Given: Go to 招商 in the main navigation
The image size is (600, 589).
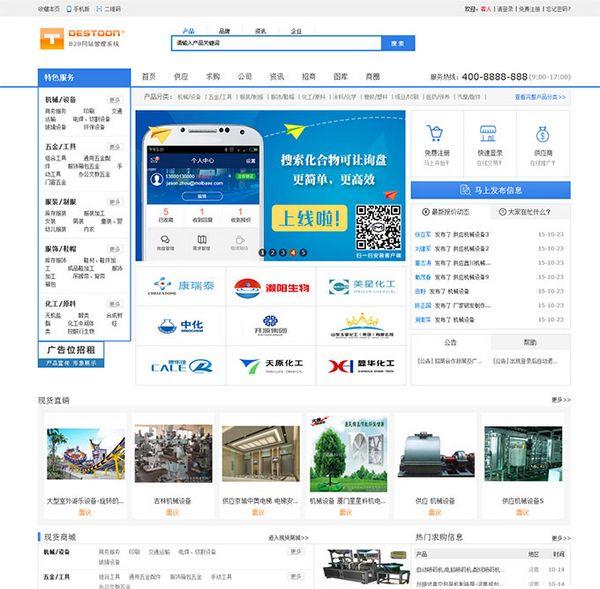Looking at the screenshot, I should pyautogui.click(x=308, y=77).
